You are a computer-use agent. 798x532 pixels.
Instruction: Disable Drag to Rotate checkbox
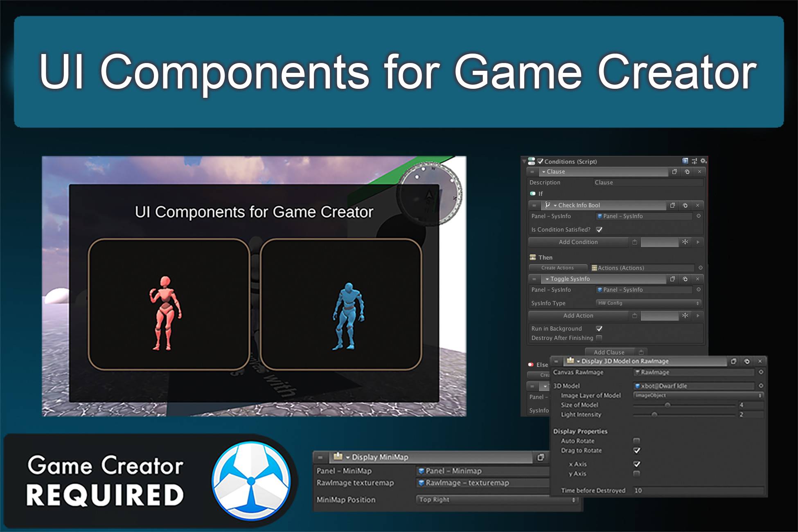pyautogui.click(x=636, y=451)
